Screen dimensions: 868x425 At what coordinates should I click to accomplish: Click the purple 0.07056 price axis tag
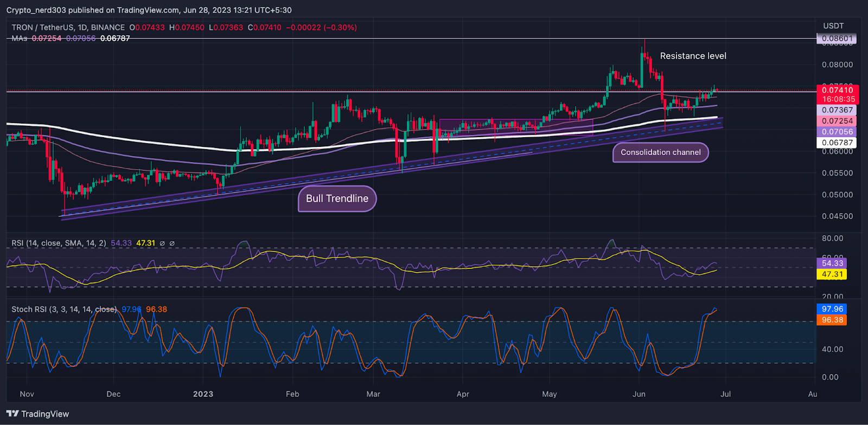[x=837, y=132]
